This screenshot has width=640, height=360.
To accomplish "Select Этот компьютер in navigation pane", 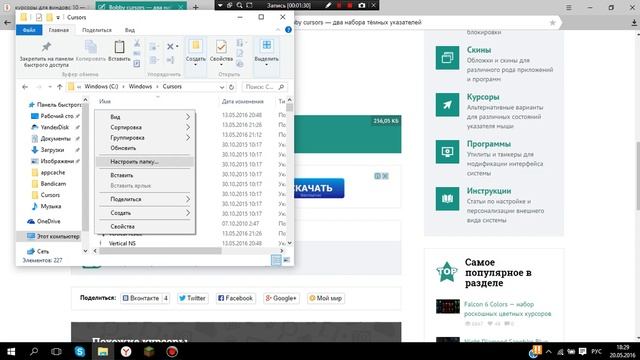I will click(x=52, y=236).
